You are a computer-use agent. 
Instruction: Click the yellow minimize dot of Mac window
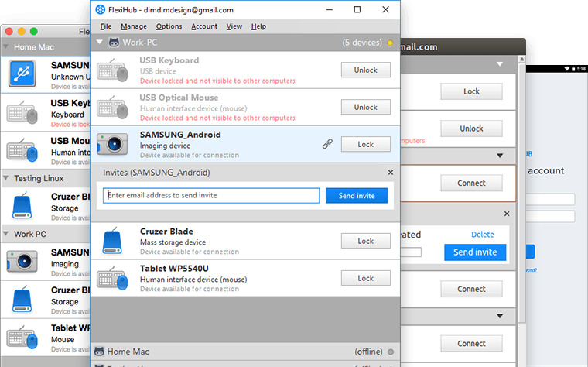(22, 32)
